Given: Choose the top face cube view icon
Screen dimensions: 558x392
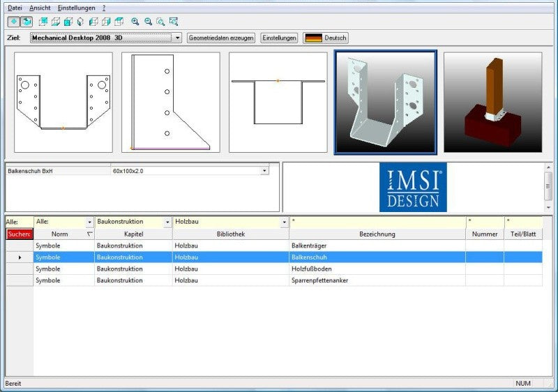Looking at the screenshot, I should tap(119, 22).
